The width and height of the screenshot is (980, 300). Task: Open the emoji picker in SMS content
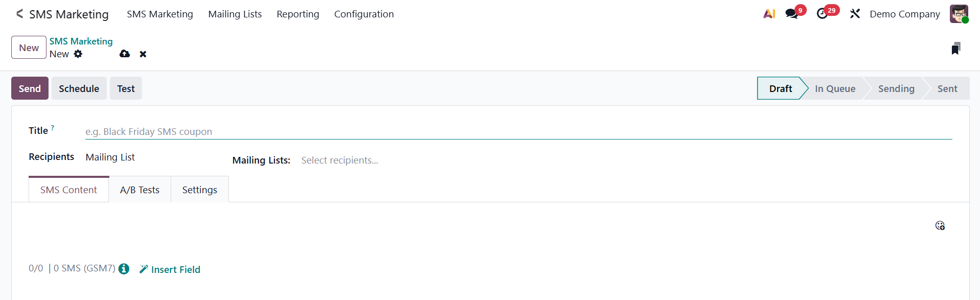coord(940,225)
